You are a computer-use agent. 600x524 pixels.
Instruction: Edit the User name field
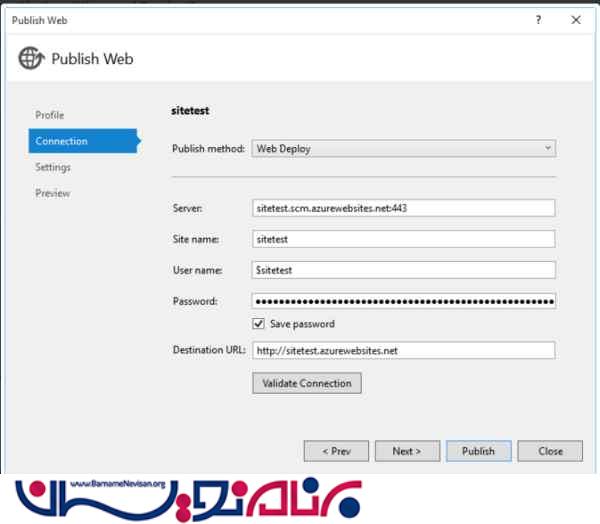[x=403, y=270]
